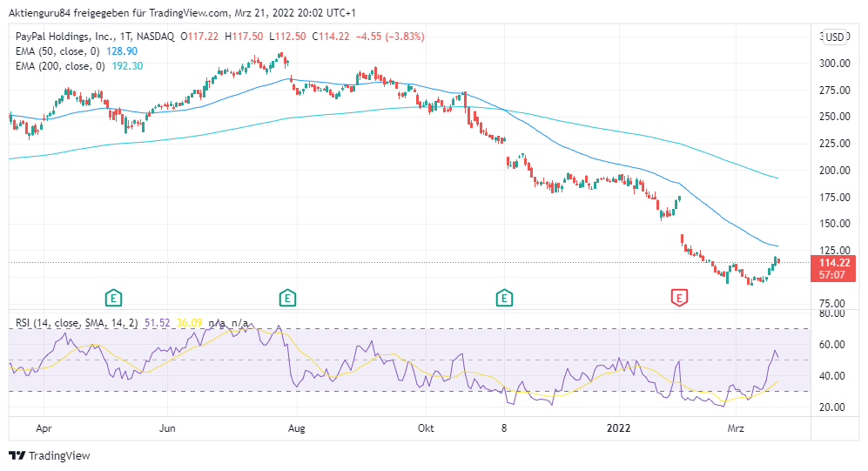868x471 pixels.
Task: Click the green earnings marker near November 8
Action: (504, 299)
